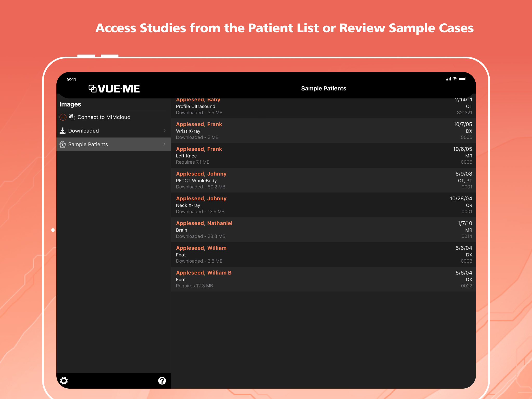Select Connect to MIMcloud menu entry
Image resolution: width=532 pixels, height=399 pixels.
pyautogui.click(x=104, y=117)
